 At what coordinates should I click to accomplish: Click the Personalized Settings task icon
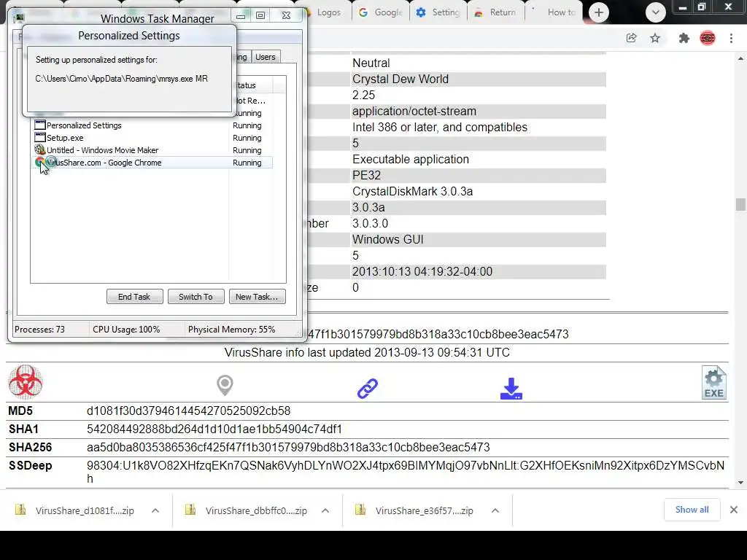[x=40, y=125]
